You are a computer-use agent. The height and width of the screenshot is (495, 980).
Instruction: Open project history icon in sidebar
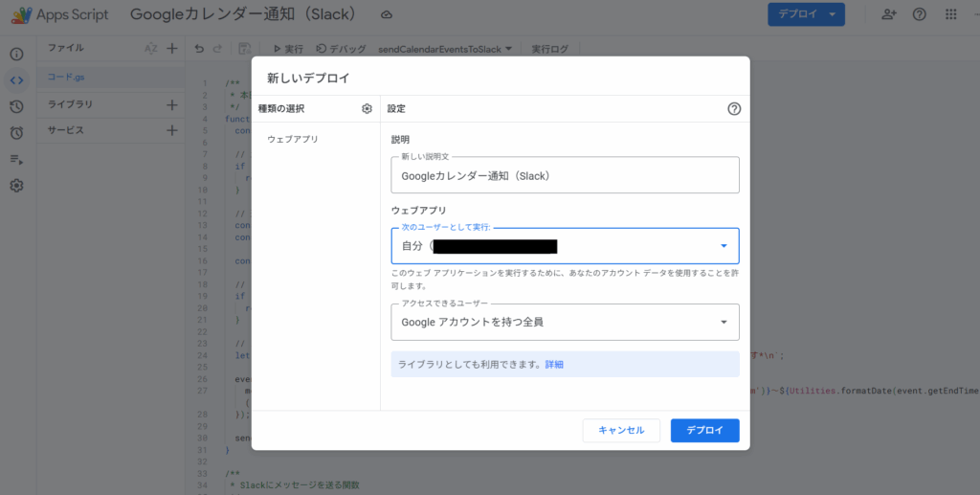click(x=16, y=107)
